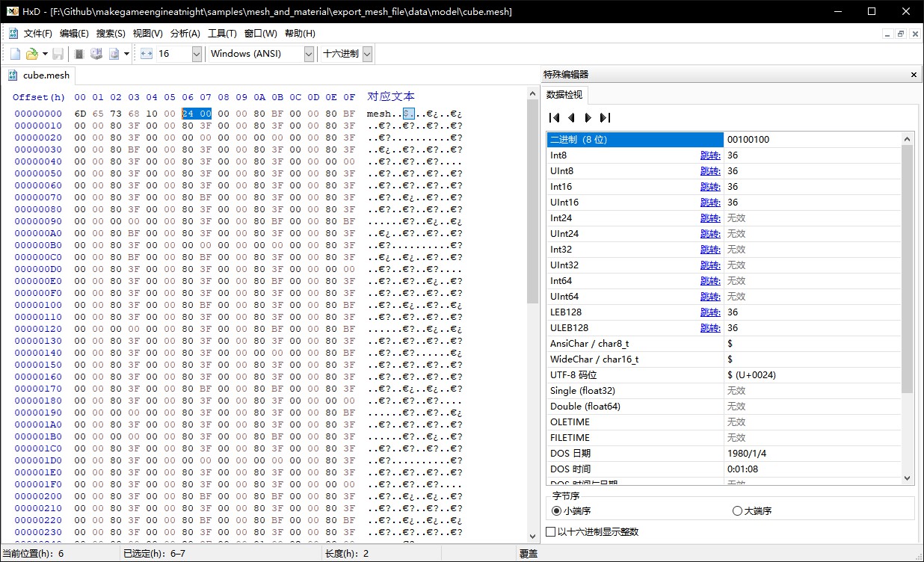The image size is (924, 562).
Task: Select the 二进制 (8 位) inspector row
Action: point(635,140)
